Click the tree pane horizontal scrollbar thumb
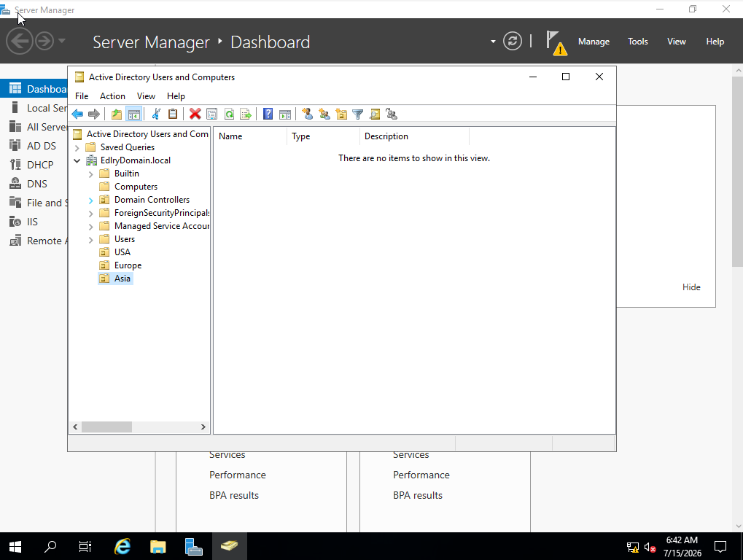The width and height of the screenshot is (743, 560). (x=106, y=427)
